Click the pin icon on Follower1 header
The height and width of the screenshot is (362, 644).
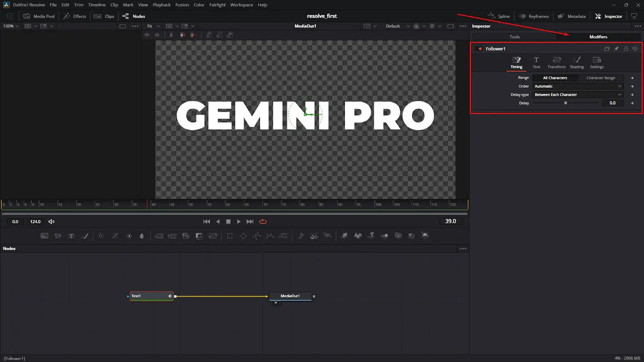(x=616, y=49)
